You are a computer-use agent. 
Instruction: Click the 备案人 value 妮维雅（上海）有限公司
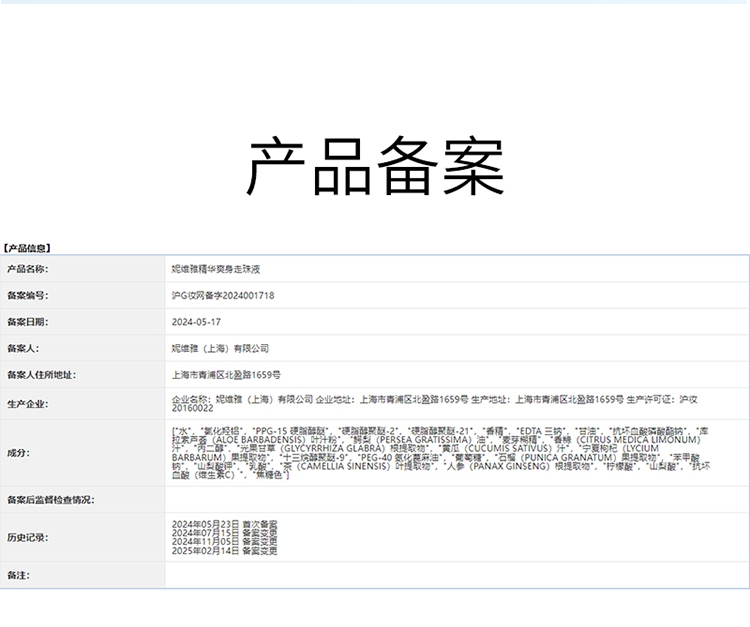click(220, 349)
